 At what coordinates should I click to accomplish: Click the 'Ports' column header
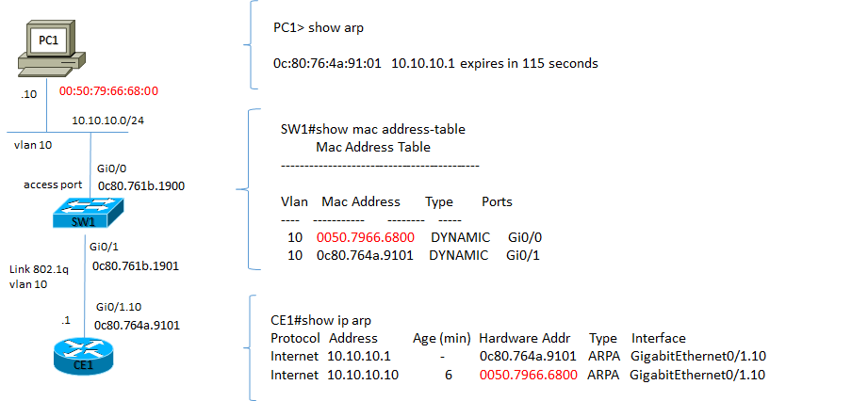(497, 201)
